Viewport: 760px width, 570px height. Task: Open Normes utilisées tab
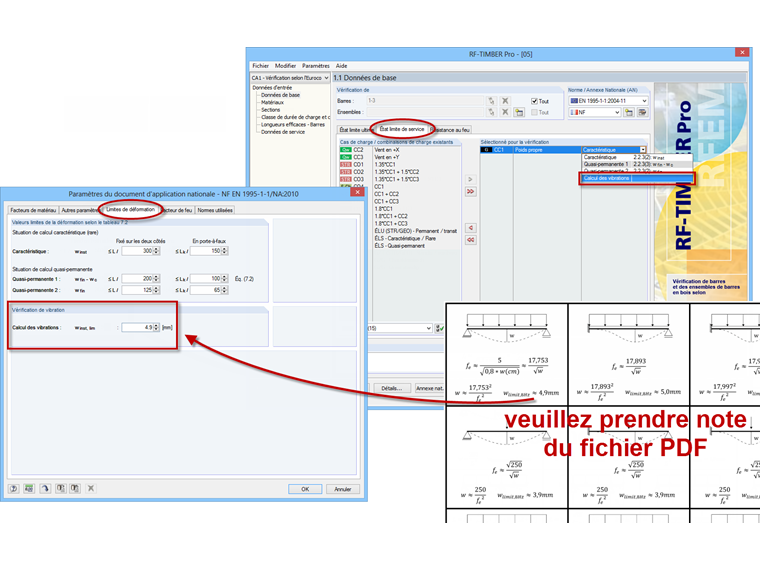[x=215, y=210]
